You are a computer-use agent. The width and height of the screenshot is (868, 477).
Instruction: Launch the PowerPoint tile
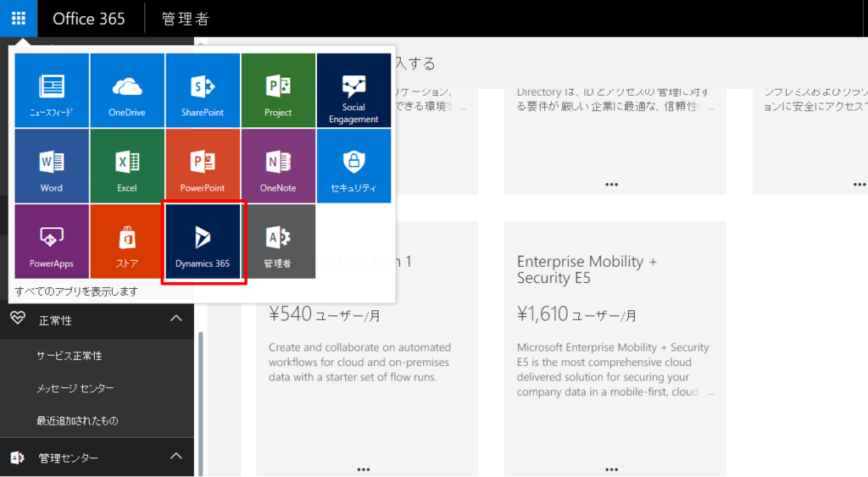click(203, 166)
